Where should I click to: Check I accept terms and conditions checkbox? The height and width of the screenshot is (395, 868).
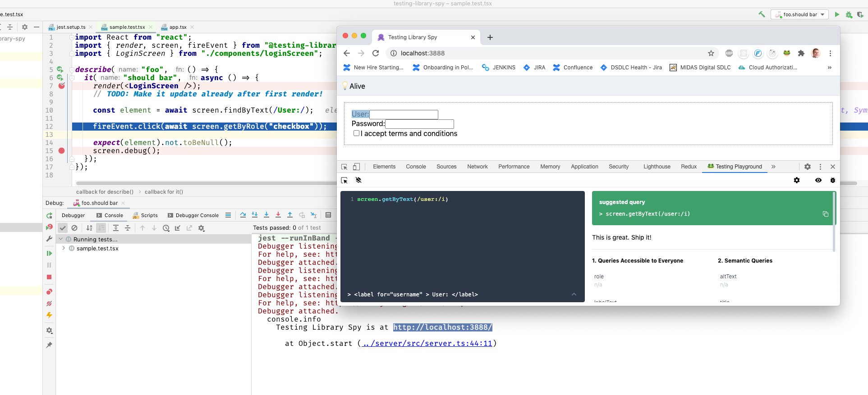click(356, 133)
